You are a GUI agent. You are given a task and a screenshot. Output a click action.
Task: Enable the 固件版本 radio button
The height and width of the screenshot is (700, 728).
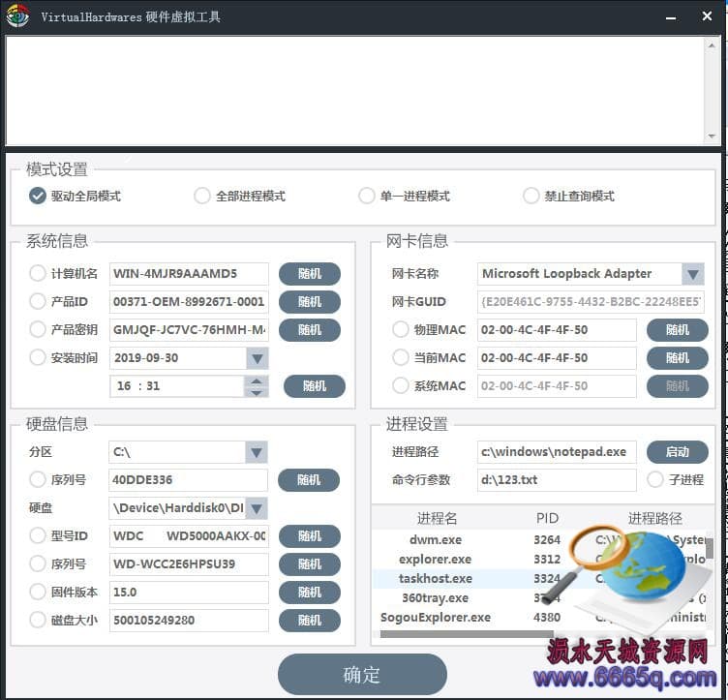pos(38,592)
